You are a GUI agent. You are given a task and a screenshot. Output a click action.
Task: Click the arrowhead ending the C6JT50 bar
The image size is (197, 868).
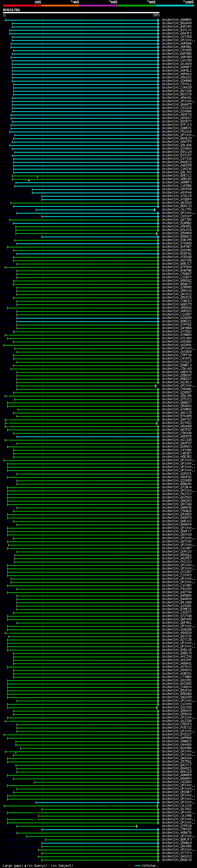[x=155, y=210]
